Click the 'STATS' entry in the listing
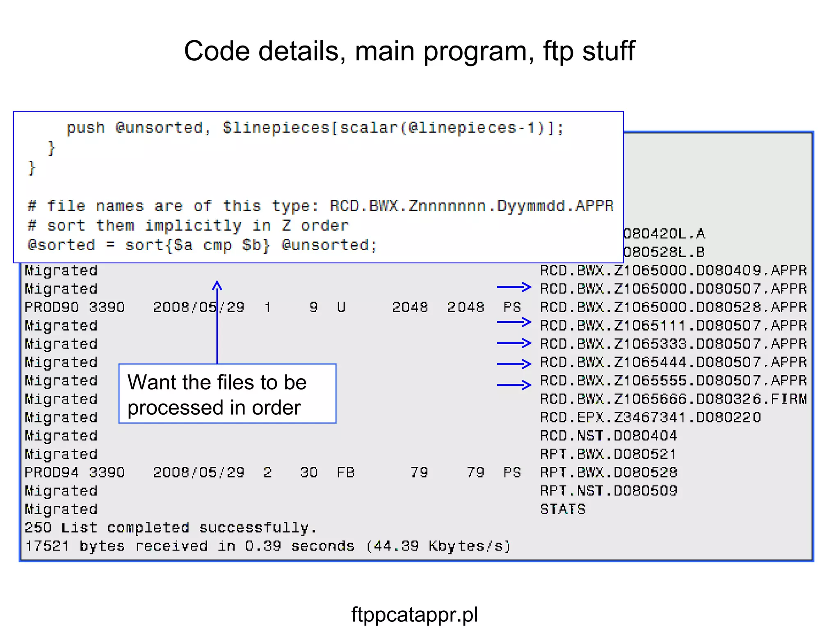Viewport: 840px width, 630px height. click(563, 509)
